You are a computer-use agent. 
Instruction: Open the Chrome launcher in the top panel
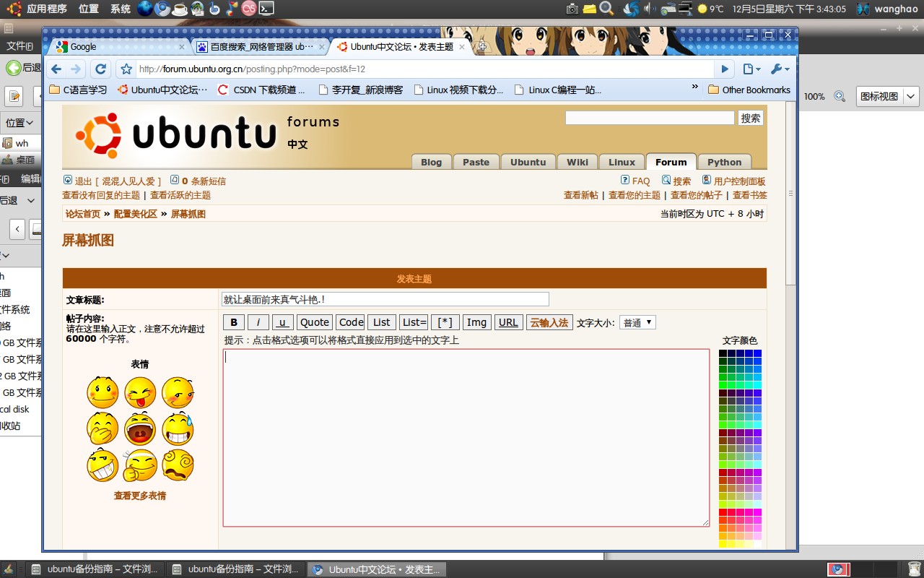[x=162, y=9]
